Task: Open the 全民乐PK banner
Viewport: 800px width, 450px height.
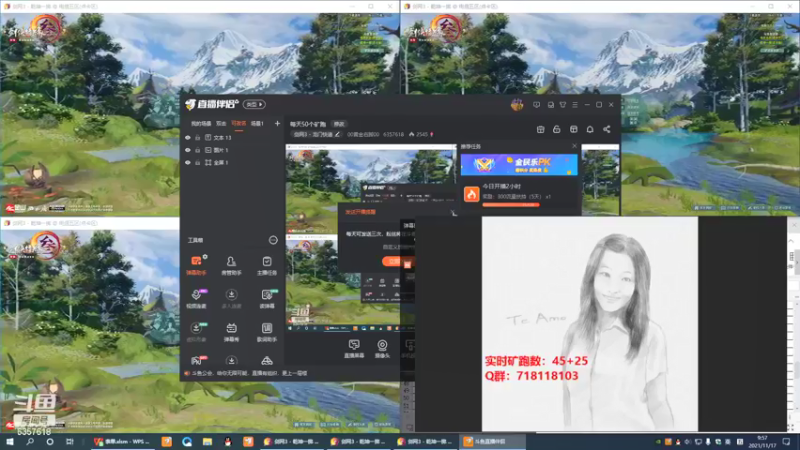Action: [519, 164]
